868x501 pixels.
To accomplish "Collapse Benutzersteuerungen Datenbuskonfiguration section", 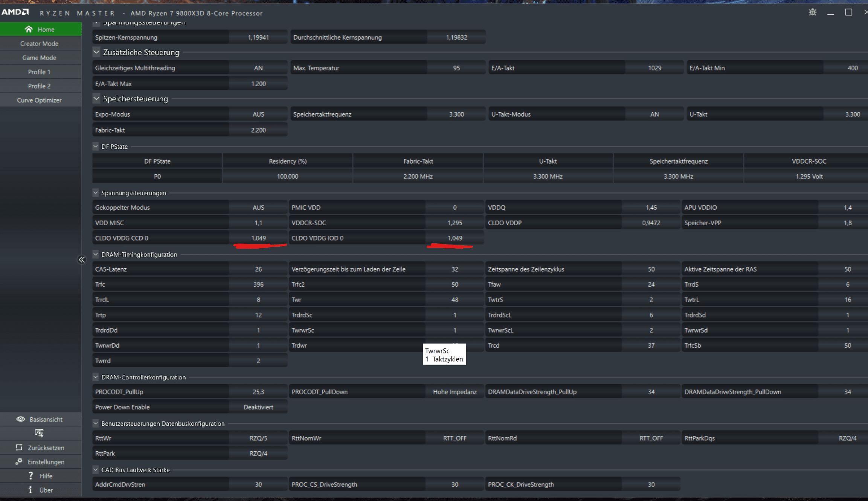I will [x=96, y=423].
